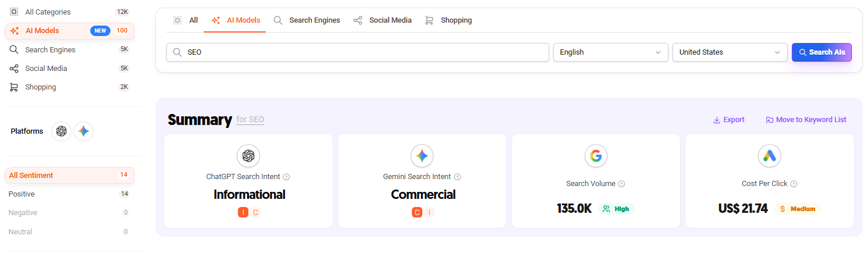This screenshot has height=257, width=868.
Task: Open the English language dropdown
Action: pyautogui.click(x=610, y=52)
